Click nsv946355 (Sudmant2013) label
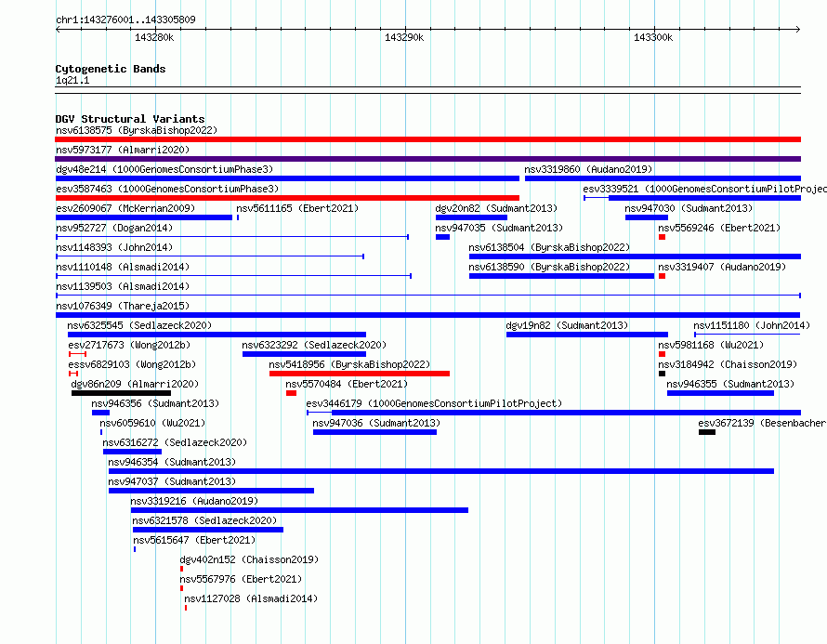 tap(730, 384)
